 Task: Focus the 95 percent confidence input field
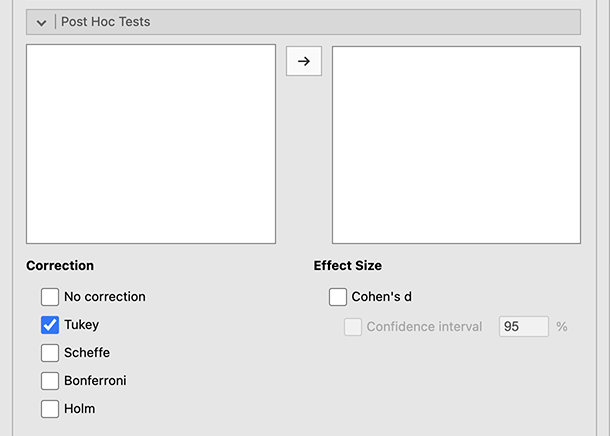click(523, 327)
